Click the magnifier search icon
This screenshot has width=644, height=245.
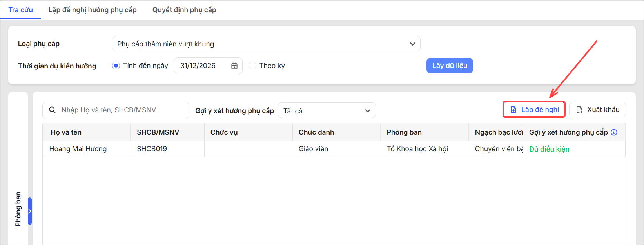point(52,110)
